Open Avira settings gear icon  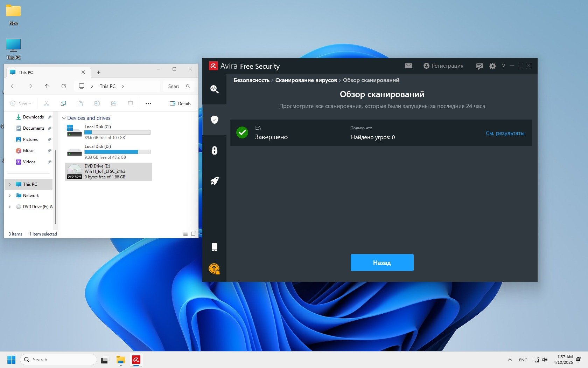(492, 66)
